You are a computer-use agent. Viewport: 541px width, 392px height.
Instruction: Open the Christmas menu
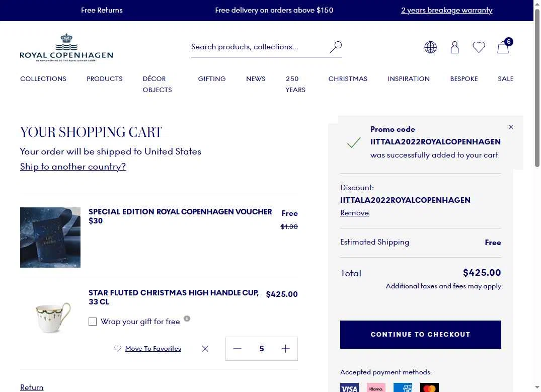pyautogui.click(x=348, y=79)
